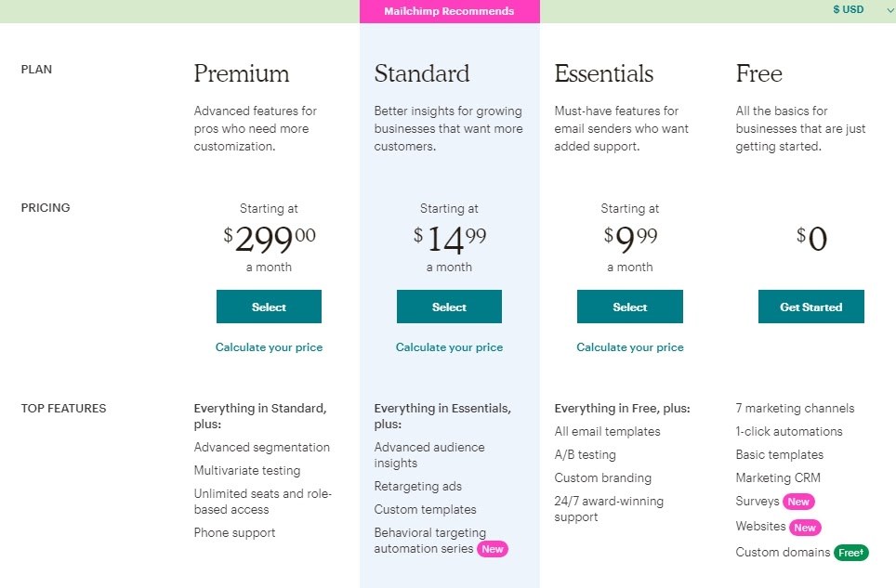The width and height of the screenshot is (896, 588).
Task: Click the Free plan heading
Action: pos(758,73)
